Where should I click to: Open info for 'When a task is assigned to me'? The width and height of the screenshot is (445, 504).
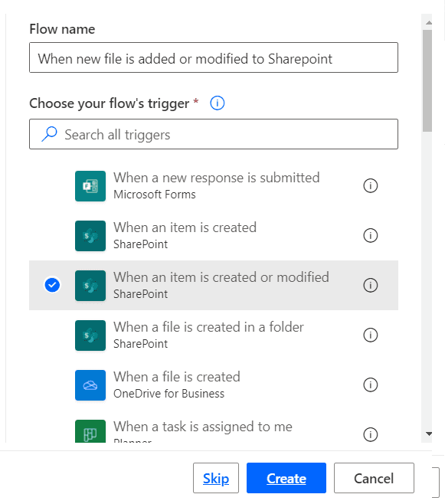(x=370, y=434)
